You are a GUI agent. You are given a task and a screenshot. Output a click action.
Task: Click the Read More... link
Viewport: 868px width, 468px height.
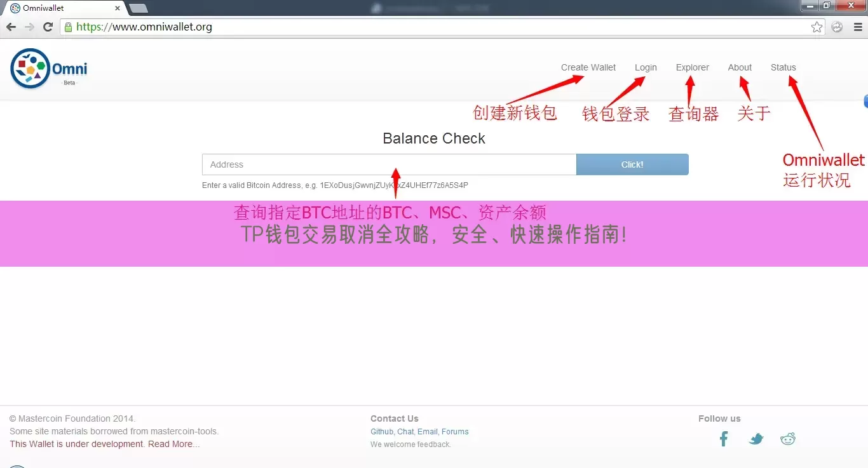coord(173,444)
